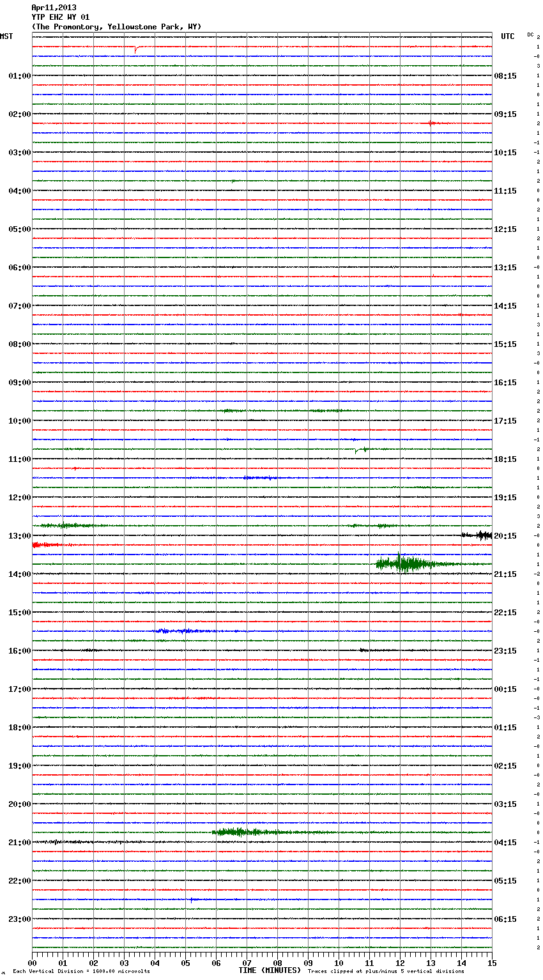Viewport: 543px width, 980px height.
Task: Select station label 'YTP EHZ WY 01'
Action: (x=61, y=17)
